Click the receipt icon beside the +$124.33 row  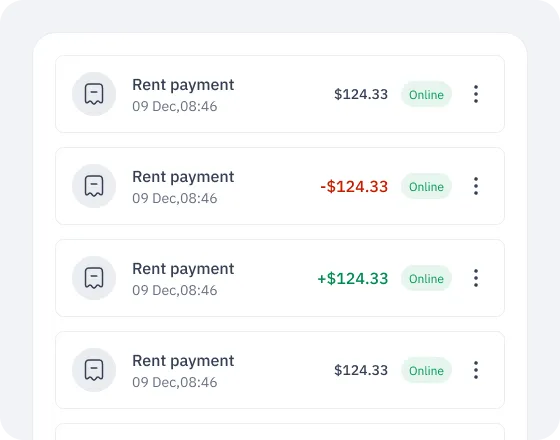[x=94, y=278]
